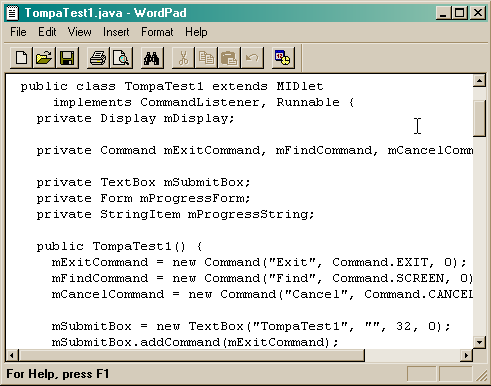Click the Undo arrow icon

click(252, 58)
